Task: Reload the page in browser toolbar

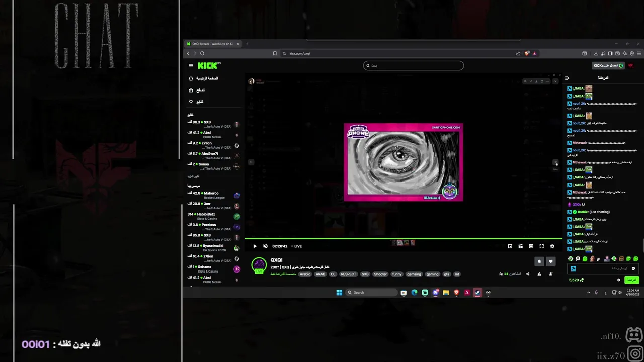Action: click(202, 53)
